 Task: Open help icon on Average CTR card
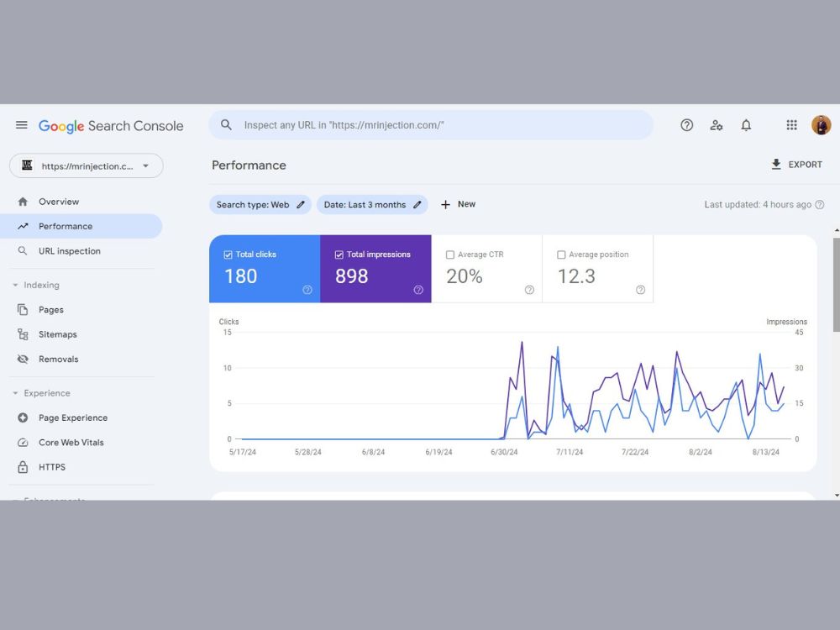529,290
